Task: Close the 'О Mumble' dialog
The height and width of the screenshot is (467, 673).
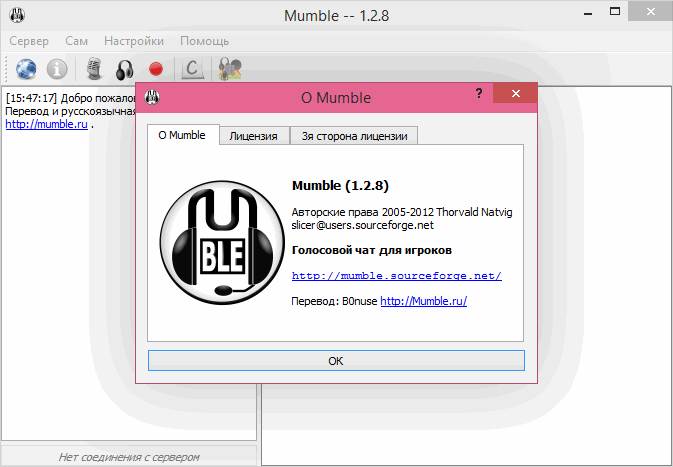Action: tap(515, 94)
